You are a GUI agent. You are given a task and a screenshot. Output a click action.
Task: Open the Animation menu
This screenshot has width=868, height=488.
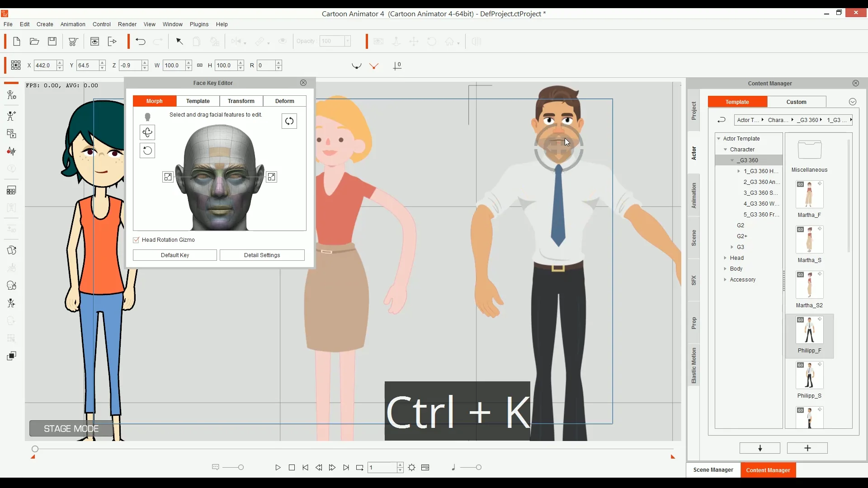(x=73, y=24)
